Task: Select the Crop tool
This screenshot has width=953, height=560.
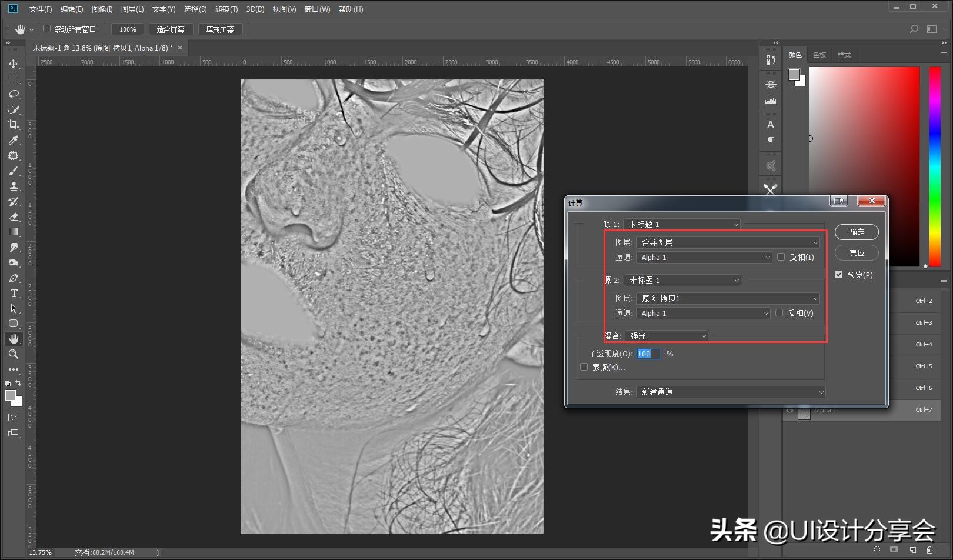Action: [14, 125]
